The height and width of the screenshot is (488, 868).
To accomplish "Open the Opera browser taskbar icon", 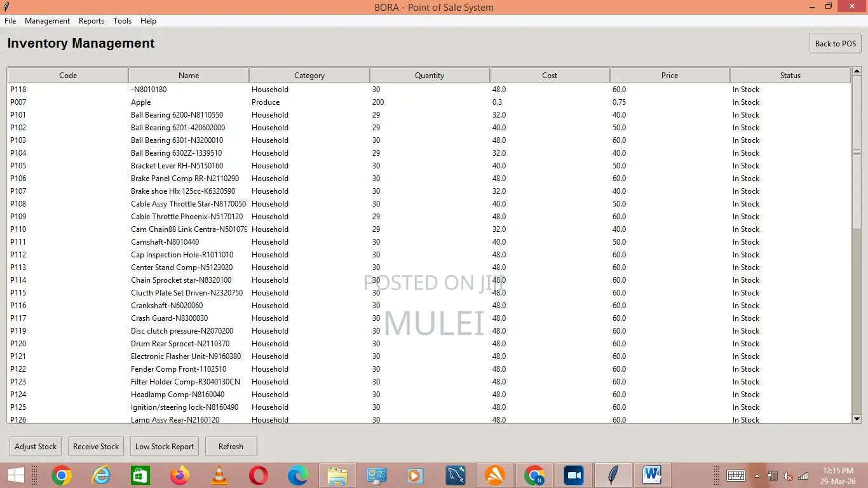I will [259, 475].
